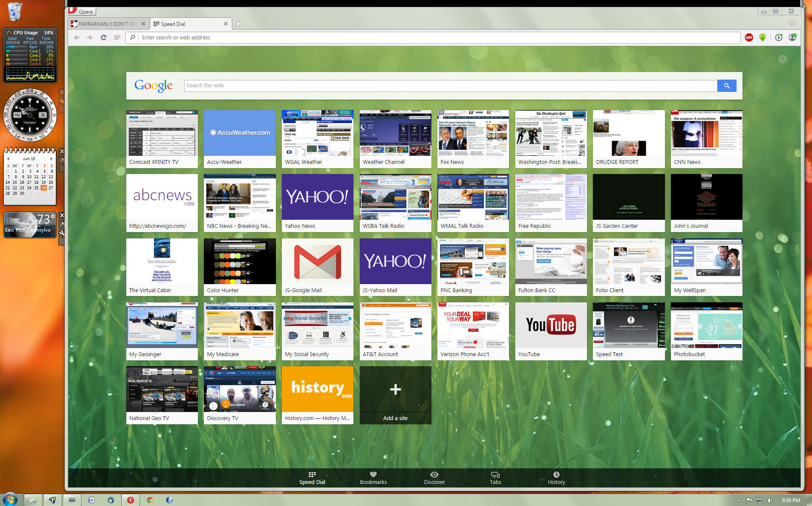Open Discover from the bottom bar
Viewport: 812px width, 506px height.
434,478
